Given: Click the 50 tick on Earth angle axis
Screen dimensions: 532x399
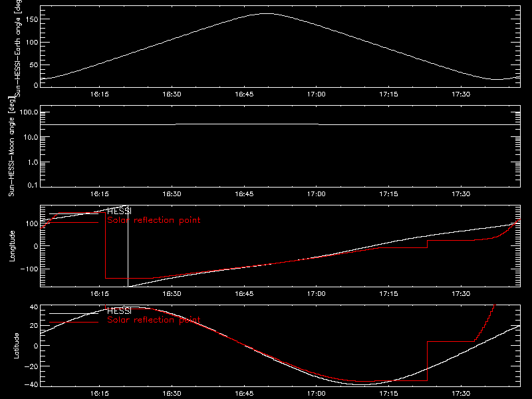Looking at the screenshot, I should [34, 65].
